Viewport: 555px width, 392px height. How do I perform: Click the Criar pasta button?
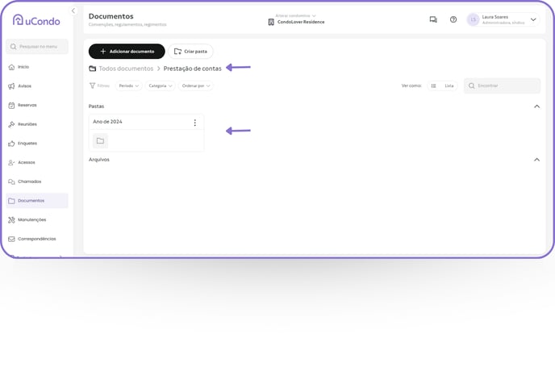[x=190, y=52]
